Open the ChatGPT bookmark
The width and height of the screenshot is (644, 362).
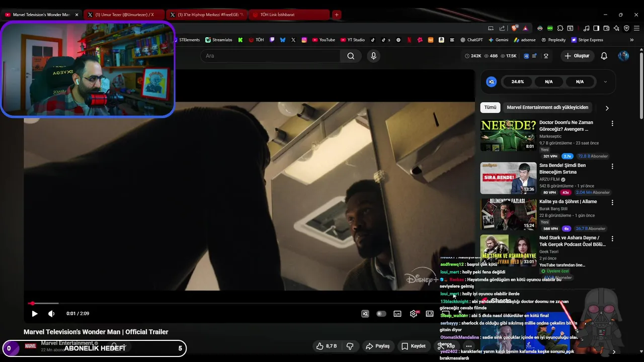[471, 40]
